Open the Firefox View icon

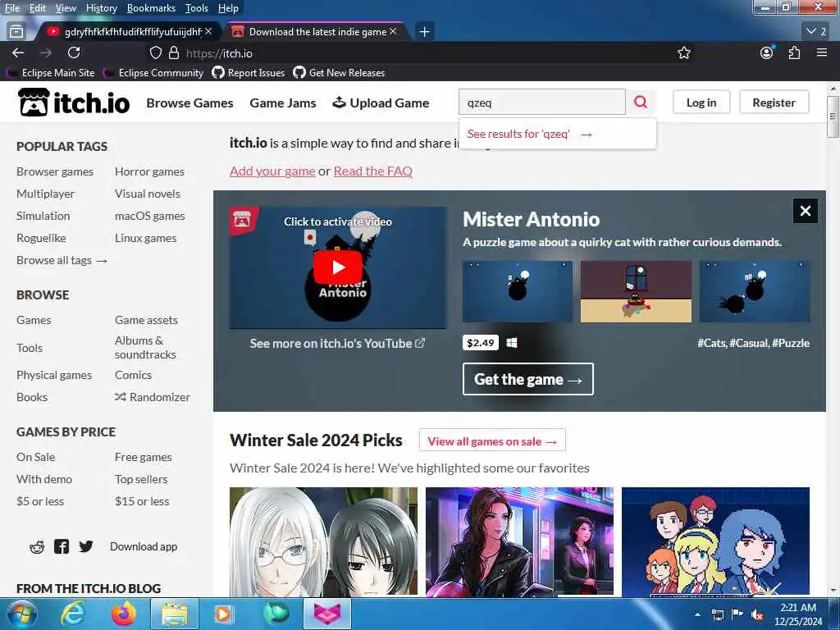click(16, 32)
